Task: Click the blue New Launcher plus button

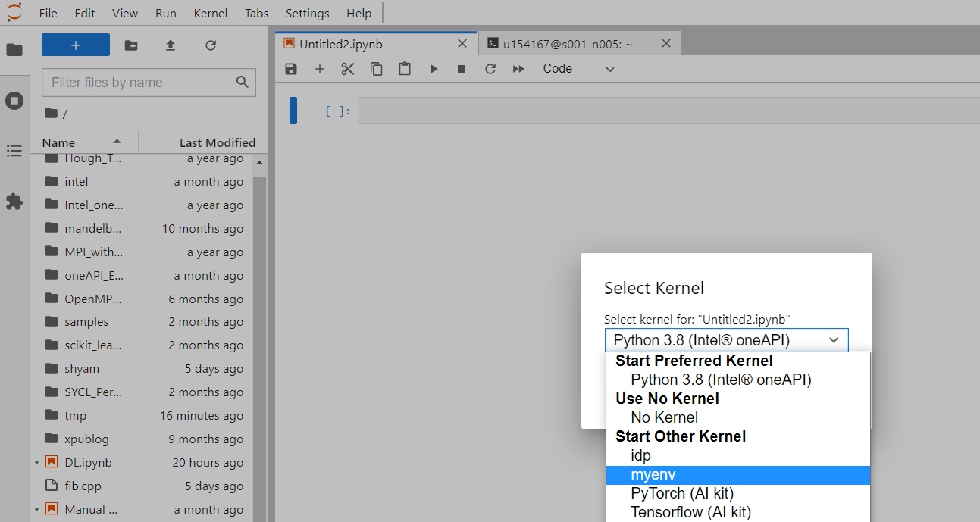Action: 76,45
